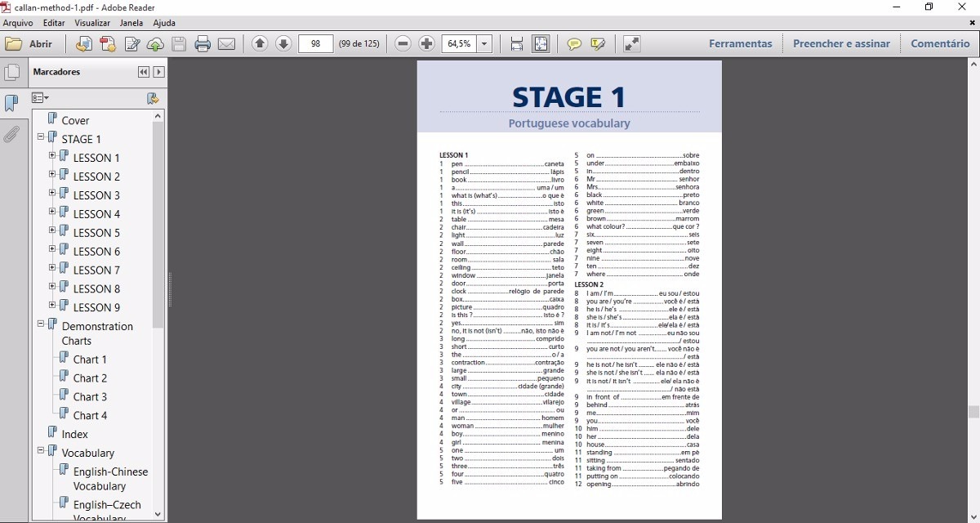This screenshot has height=523, width=980.
Task: Zoom out with the minus button
Action: click(403, 43)
